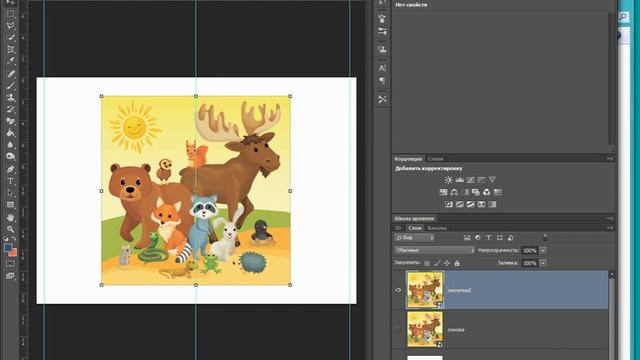The image size is (640, 360).
Task: Add a Brightness/Contrast adjustment
Action: point(449,180)
